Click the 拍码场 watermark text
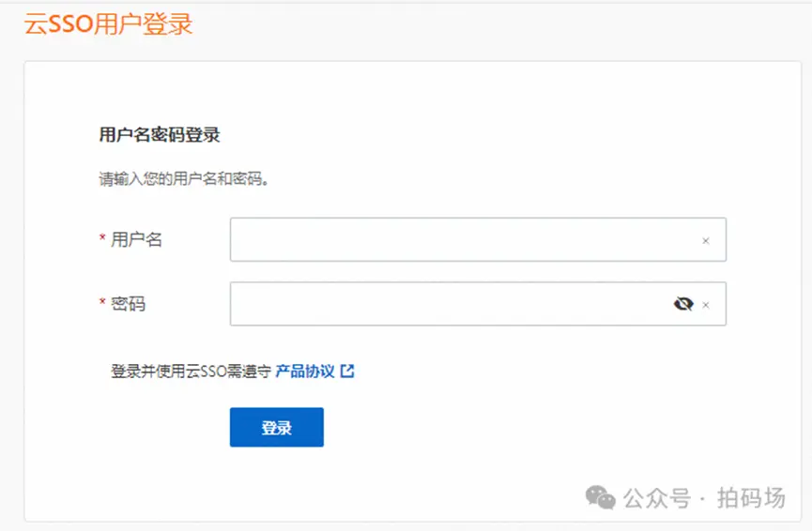The width and height of the screenshot is (812, 531). click(x=751, y=498)
